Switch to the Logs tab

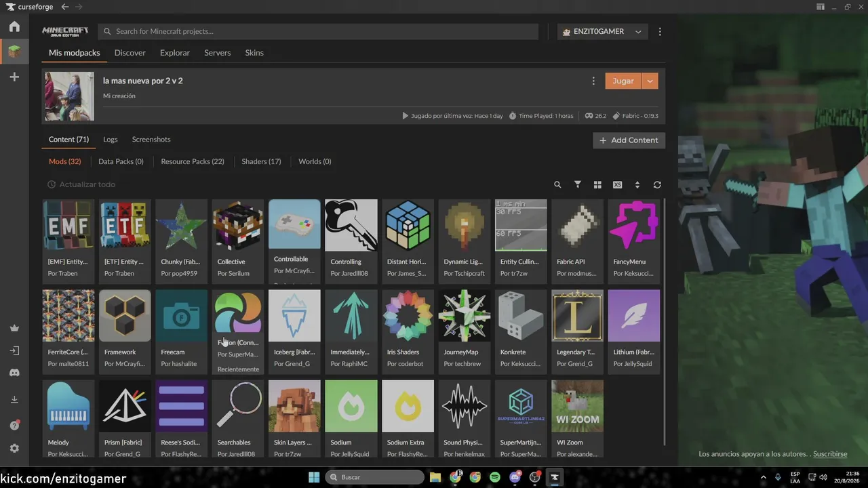111,140
